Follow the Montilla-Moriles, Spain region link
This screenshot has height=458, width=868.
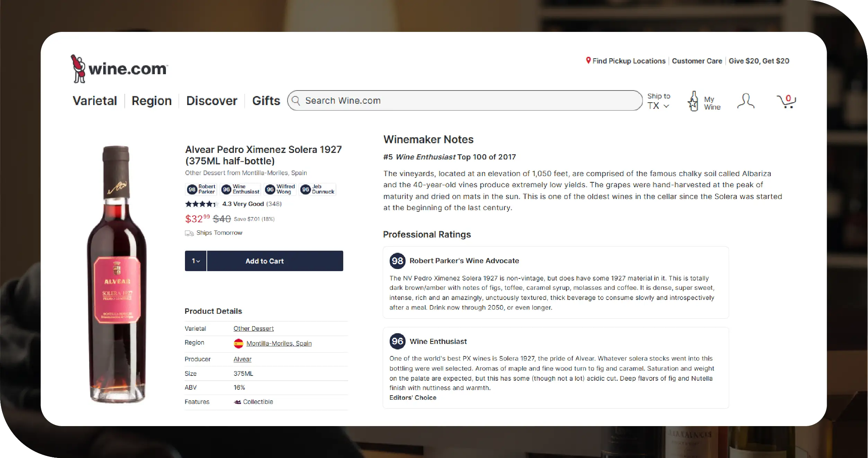tap(279, 343)
